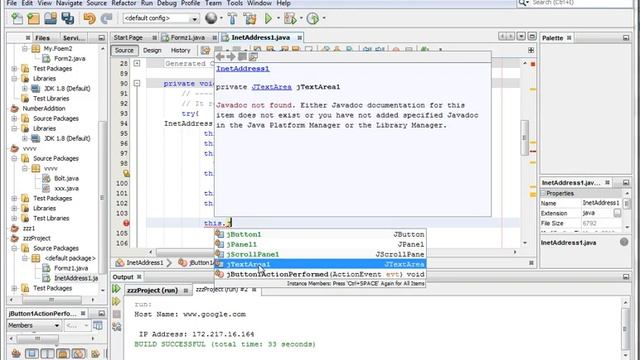The width and height of the screenshot is (640, 360).
Task: Click the New Project toolbar icon
Action: tap(33, 18)
